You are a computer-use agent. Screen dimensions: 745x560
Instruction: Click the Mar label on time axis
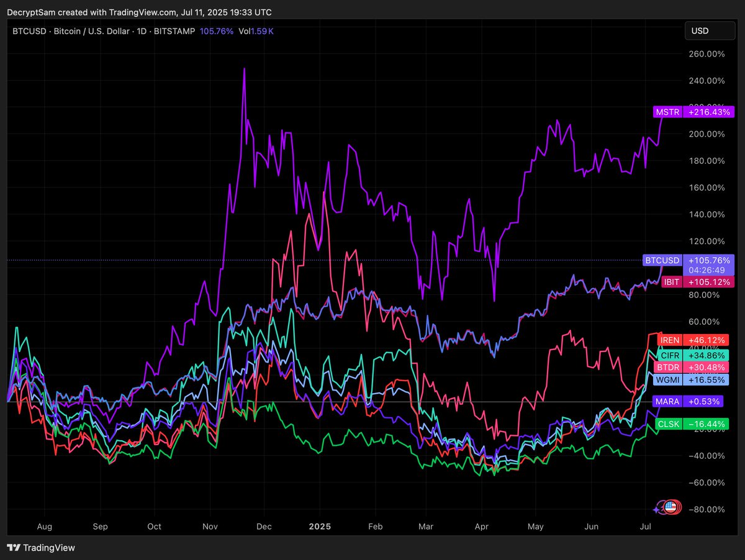pos(425,526)
